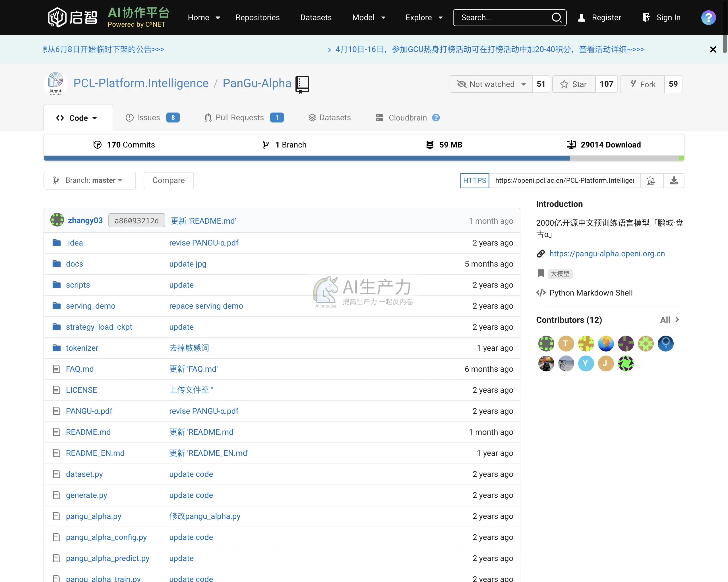Click the 大模型 topic tag
Viewport: 728px width, 582px height.
coord(560,274)
